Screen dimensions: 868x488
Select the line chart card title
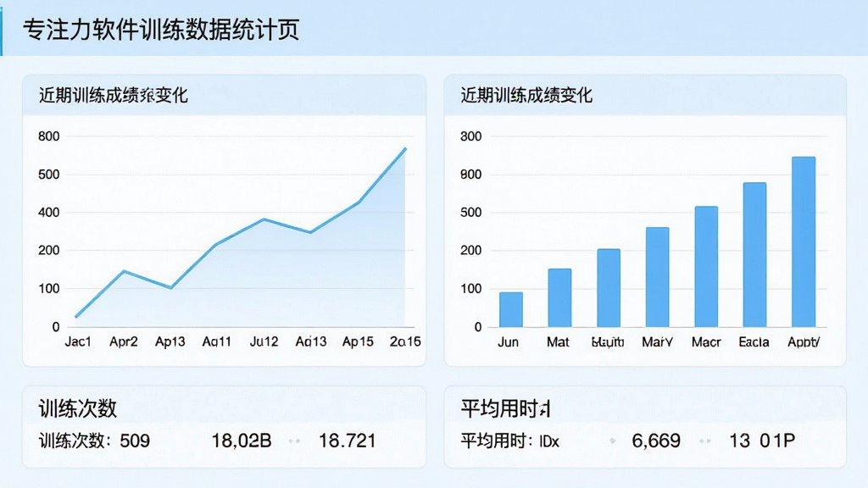pyautogui.click(x=114, y=95)
